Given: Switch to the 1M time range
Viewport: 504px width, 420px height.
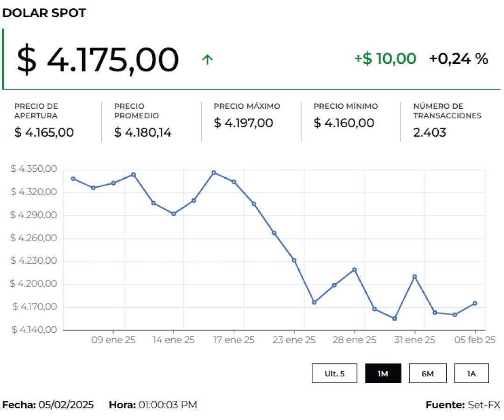Looking at the screenshot, I should click(383, 373).
